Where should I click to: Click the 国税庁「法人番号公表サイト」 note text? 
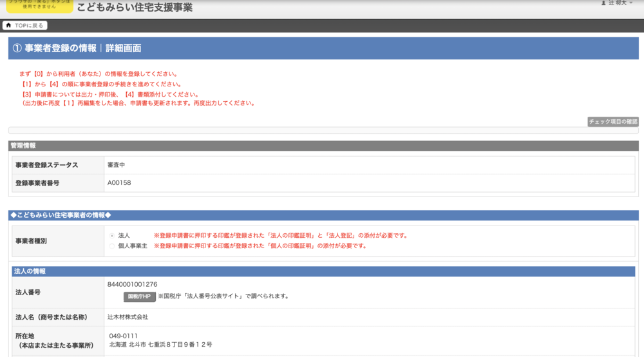(224, 296)
